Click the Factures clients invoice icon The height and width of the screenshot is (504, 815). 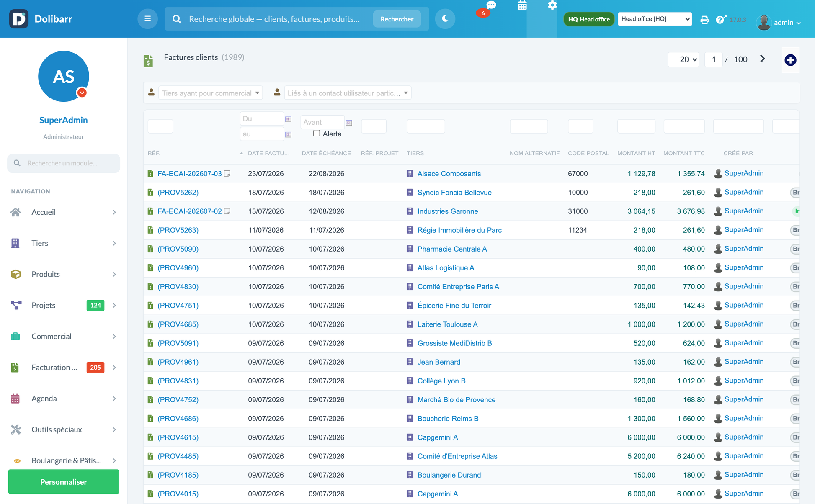click(148, 61)
